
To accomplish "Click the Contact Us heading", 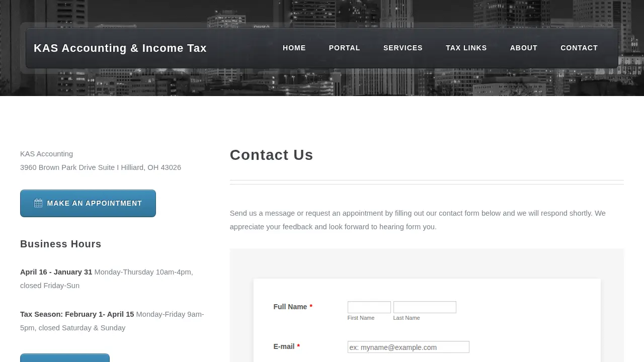I will (272, 155).
